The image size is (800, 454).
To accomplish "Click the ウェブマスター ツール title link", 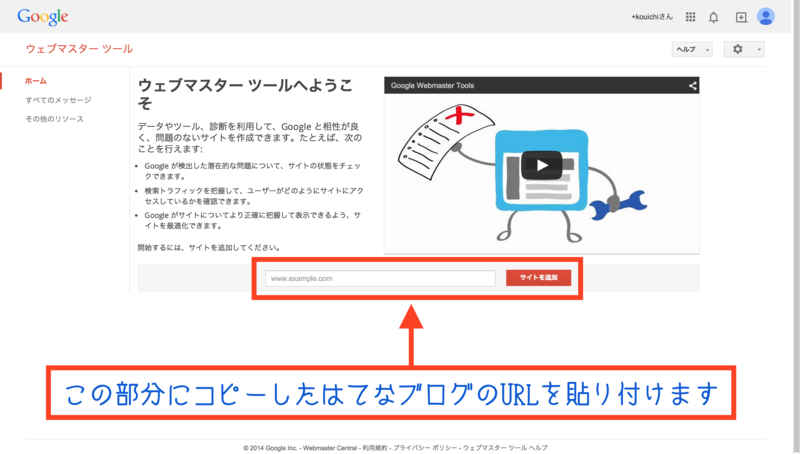I will click(x=79, y=49).
